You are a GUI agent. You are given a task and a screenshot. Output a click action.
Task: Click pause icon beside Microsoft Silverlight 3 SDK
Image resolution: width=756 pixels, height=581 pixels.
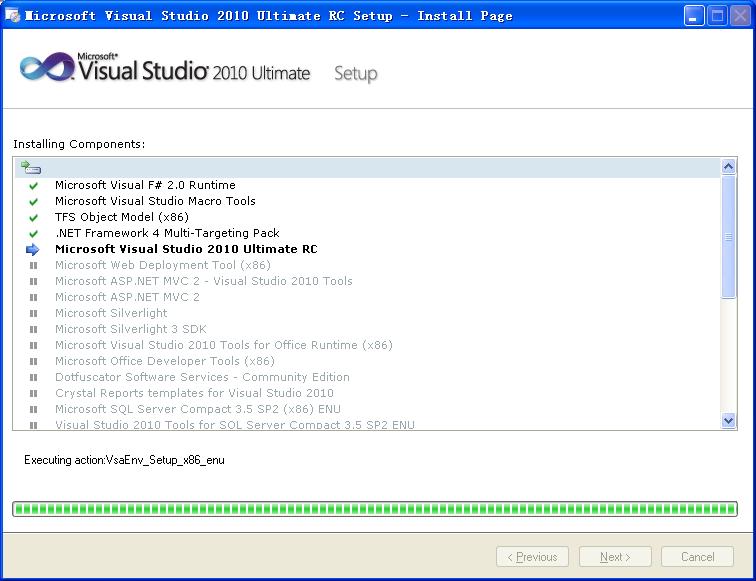33,329
